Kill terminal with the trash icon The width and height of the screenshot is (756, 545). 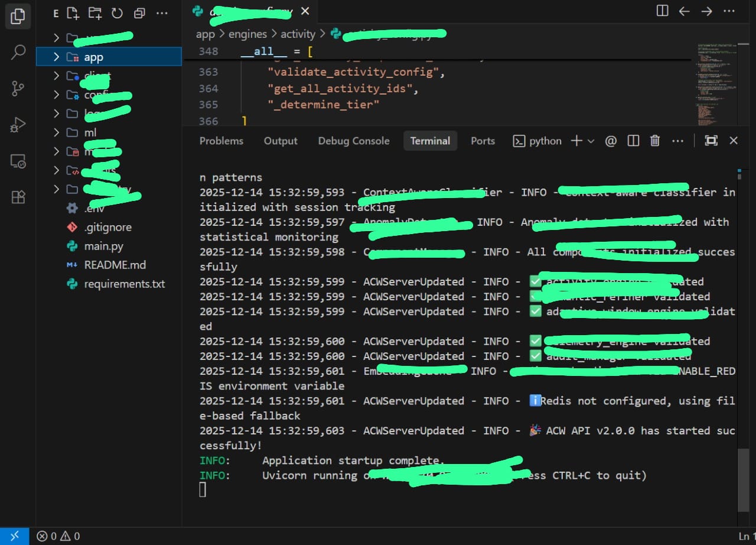pos(654,141)
